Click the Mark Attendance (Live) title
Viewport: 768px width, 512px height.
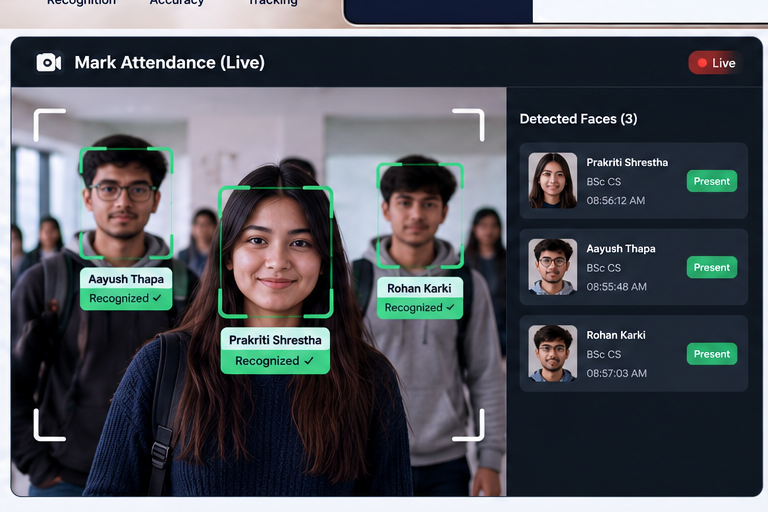coord(169,63)
